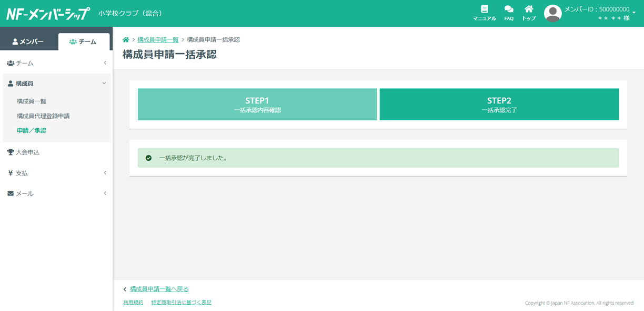
Task: Open the member ID account dropdown
Action: pyautogui.click(x=633, y=12)
